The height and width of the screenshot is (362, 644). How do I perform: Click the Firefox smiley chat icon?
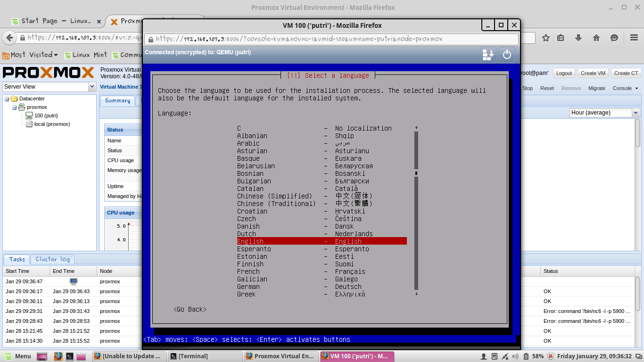tap(614, 38)
